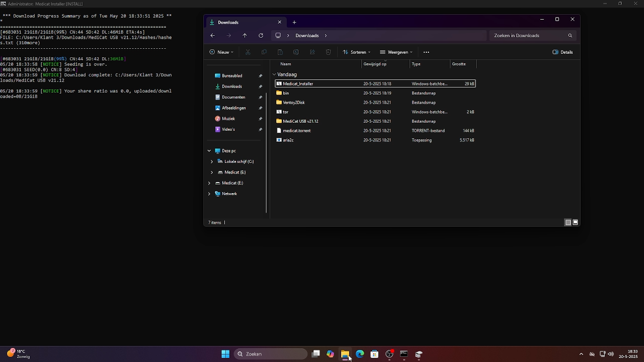Viewport: 644px width, 362px height.
Task: Click the search magnifier in Explorer
Action: point(570,36)
